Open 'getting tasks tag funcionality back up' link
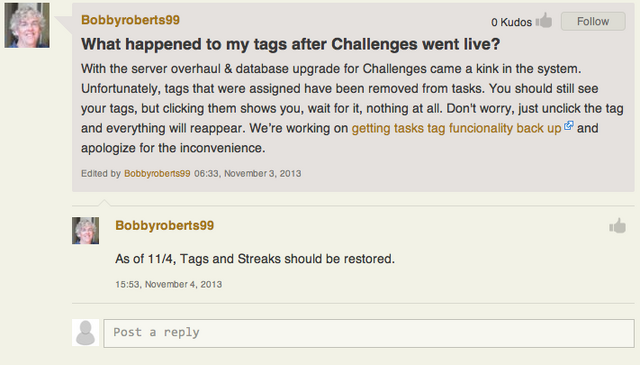 coord(456,128)
